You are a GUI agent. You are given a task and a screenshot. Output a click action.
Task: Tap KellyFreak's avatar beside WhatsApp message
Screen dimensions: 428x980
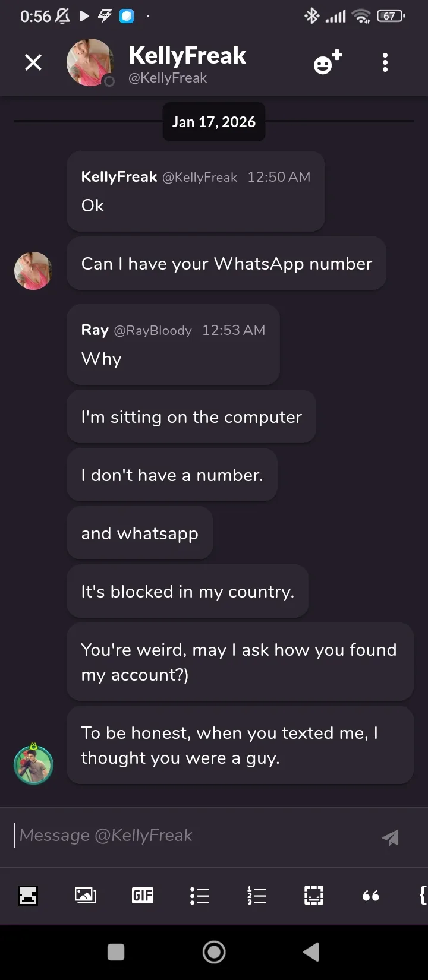[x=33, y=271]
